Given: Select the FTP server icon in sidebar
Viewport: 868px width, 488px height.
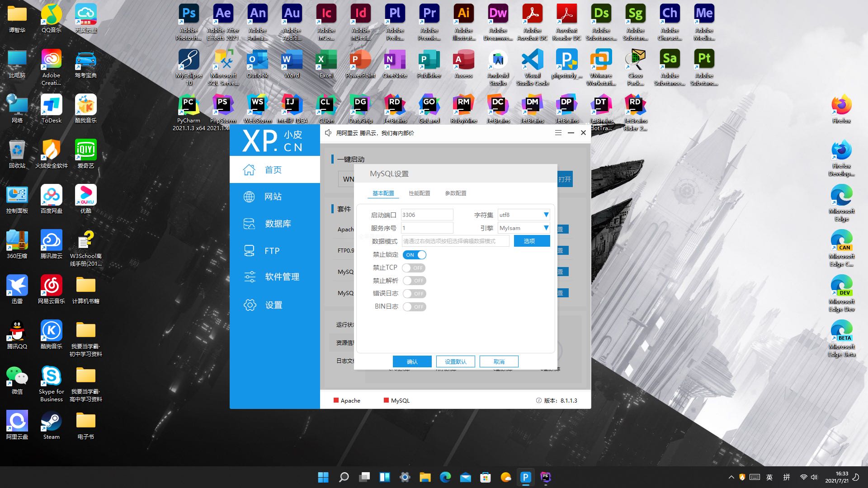Looking at the screenshot, I should pyautogui.click(x=249, y=251).
